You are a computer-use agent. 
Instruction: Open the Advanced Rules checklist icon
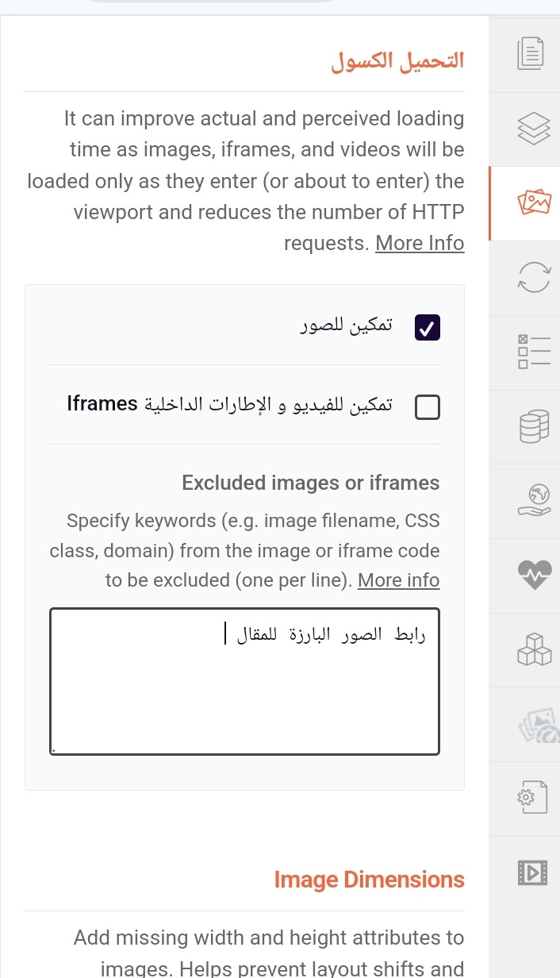pyautogui.click(x=533, y=352)
